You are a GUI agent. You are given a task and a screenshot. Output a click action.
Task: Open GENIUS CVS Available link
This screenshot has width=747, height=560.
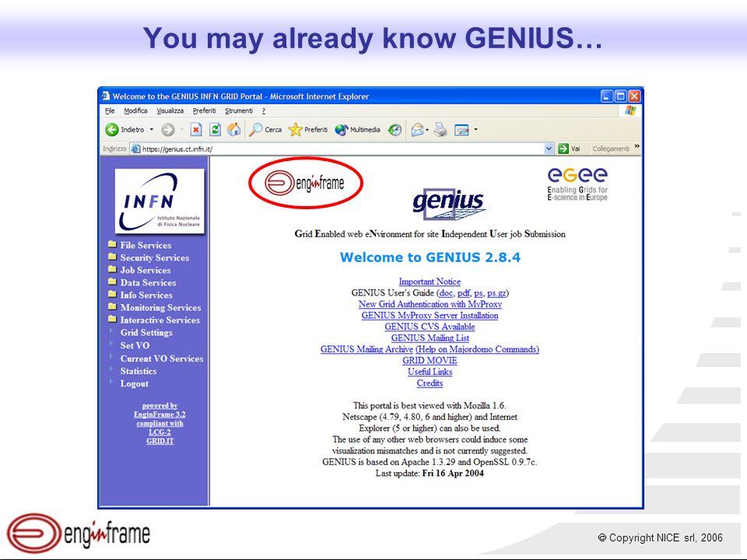[430, 327]
